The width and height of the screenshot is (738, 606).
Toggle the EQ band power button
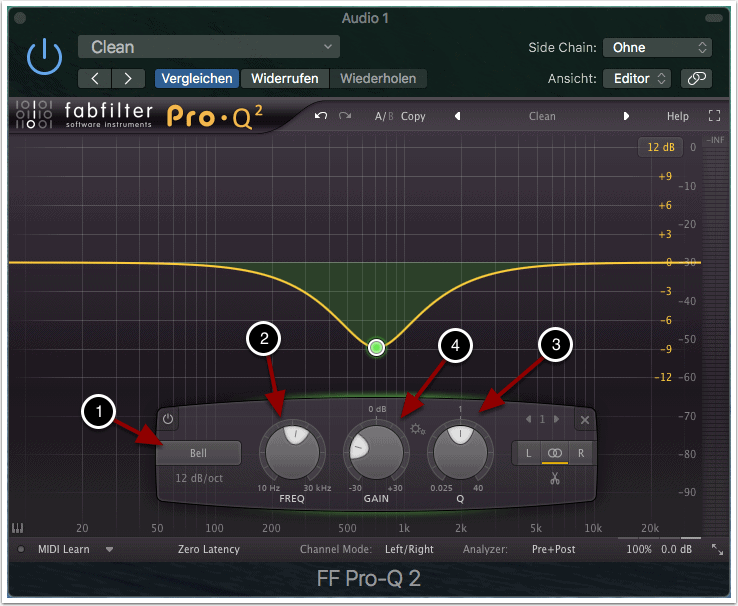point(168,420)
